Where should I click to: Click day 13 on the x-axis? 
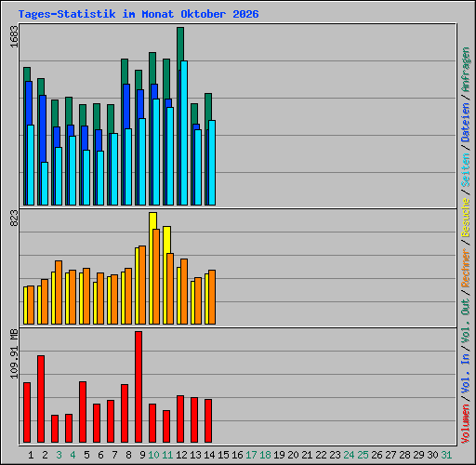click(x=195, y=455)
